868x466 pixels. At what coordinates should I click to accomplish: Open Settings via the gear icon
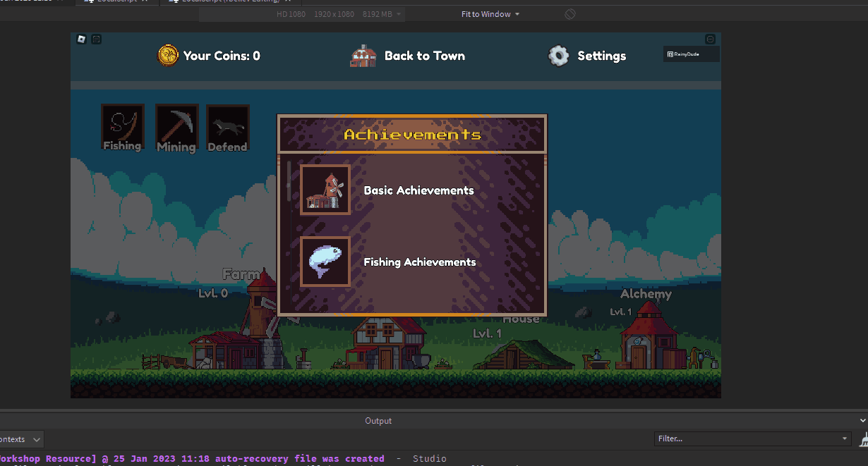pos(558,56)
